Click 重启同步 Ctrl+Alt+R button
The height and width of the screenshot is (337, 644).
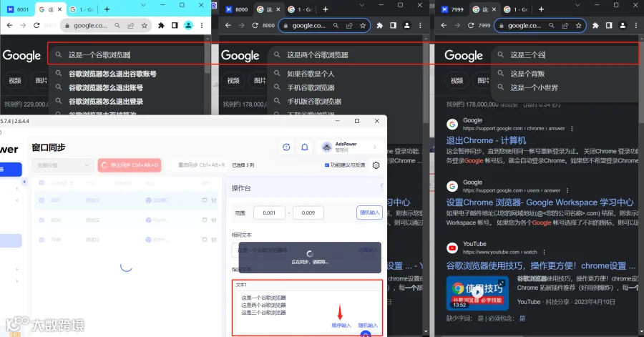[x=201, y=165]
